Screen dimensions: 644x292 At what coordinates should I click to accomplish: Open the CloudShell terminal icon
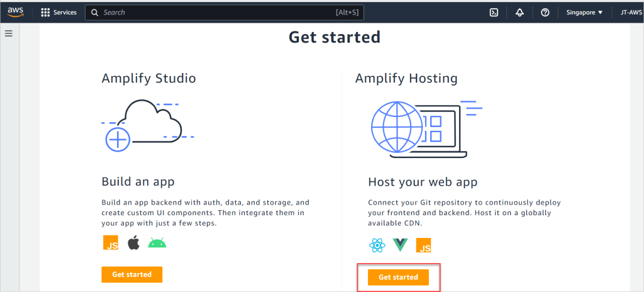point(494,13)
